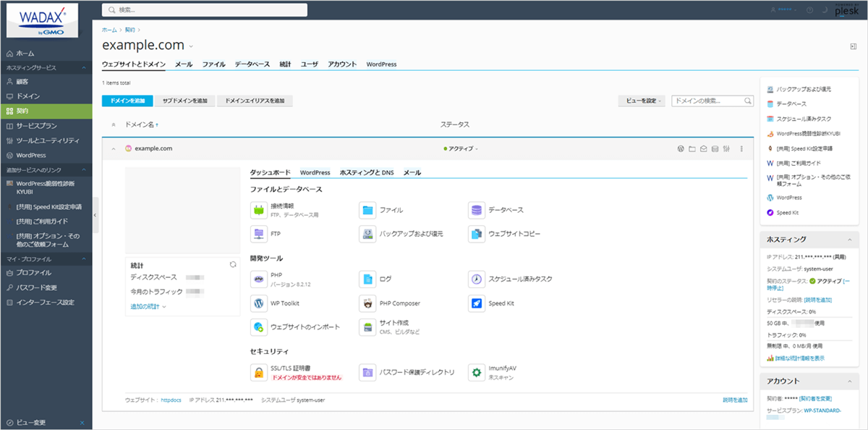This screenshot has height=430, width=868.
Task: Open WP Toolkit from 開発ツール
Action: [259, 303]
